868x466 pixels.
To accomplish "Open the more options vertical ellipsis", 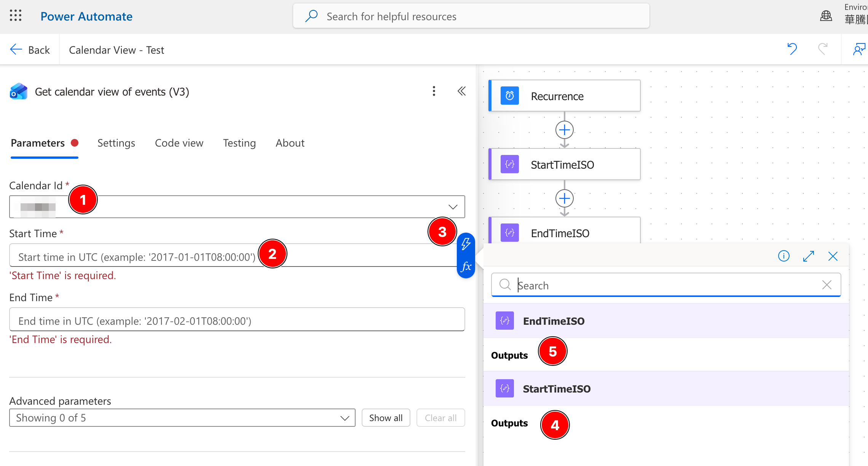I will [x=434, y=91].
